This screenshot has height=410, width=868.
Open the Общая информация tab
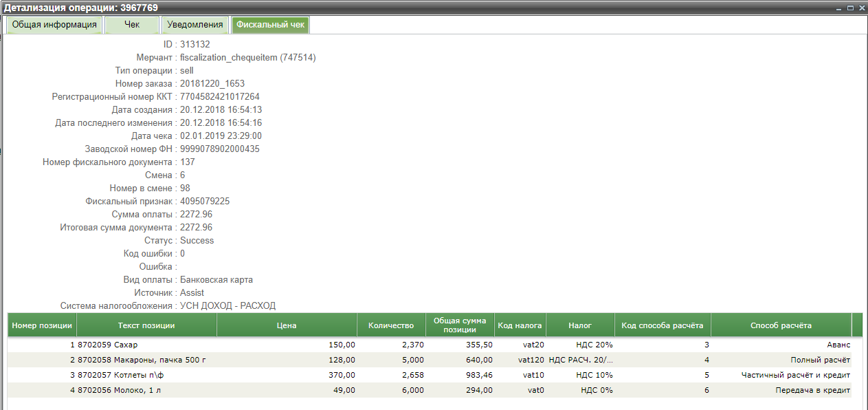[x=54, y=25]
